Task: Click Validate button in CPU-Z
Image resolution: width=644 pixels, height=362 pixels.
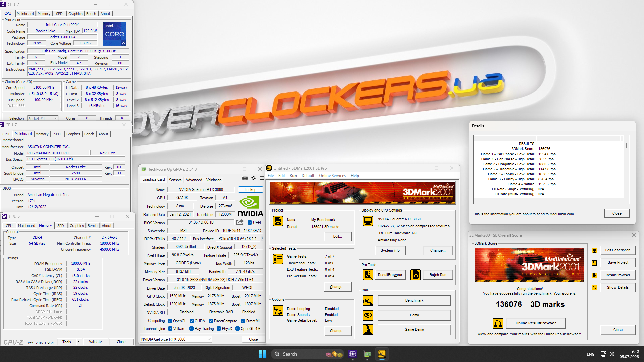Action: pos(95,342)
